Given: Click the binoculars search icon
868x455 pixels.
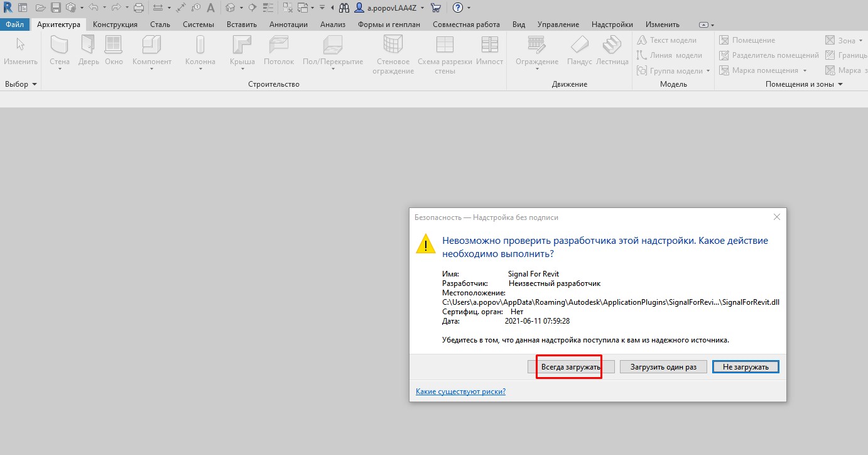Looking at the screenshot, I should click(344, 8).
